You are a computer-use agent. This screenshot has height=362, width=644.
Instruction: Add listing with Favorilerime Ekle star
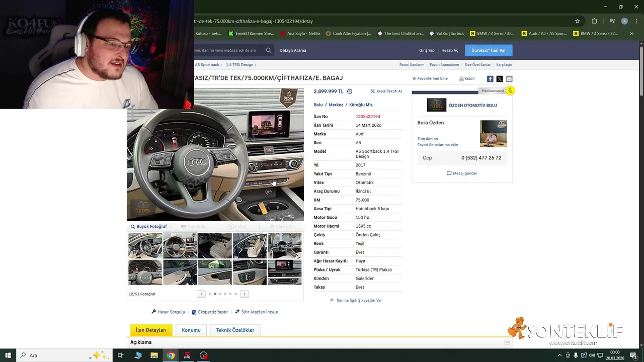coord(430,78)
